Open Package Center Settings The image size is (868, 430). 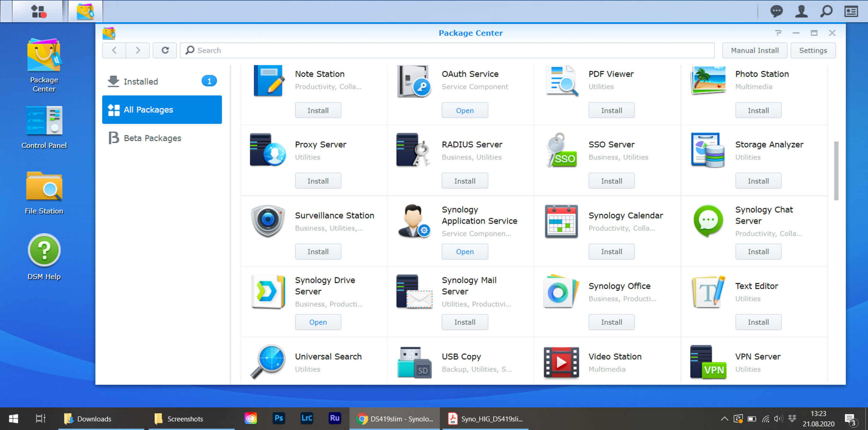click(813, 50)
